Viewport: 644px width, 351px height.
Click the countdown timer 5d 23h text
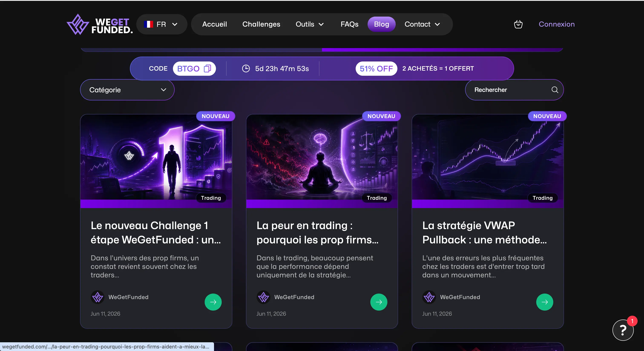coord(282,68)
